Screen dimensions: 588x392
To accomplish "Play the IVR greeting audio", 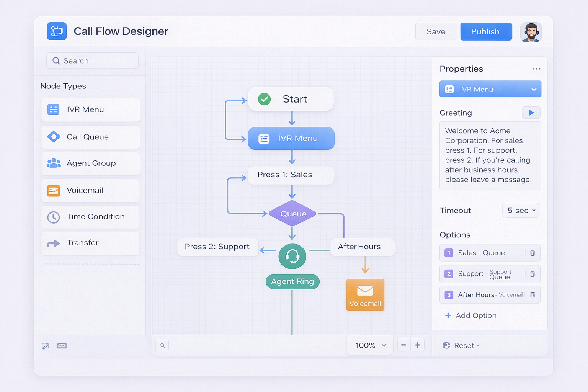I will 531,113.
